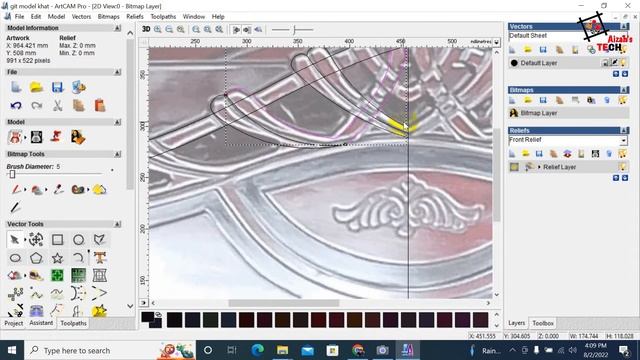Click the horizontal scrollbar under the canvas
Viewport: 640px width, 360px height.
[x=283, y=303]
